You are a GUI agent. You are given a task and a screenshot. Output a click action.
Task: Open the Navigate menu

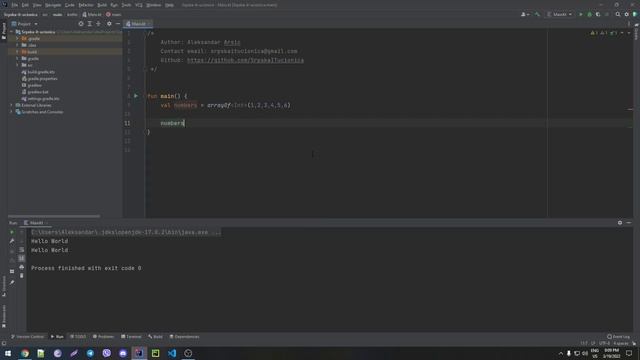[x=53, y=5]
